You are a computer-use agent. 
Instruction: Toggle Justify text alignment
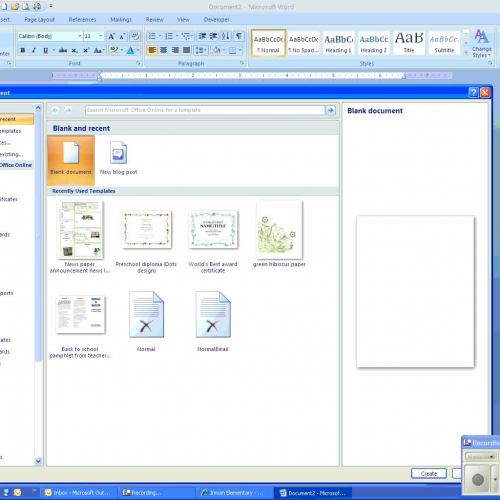pos(187,50)
